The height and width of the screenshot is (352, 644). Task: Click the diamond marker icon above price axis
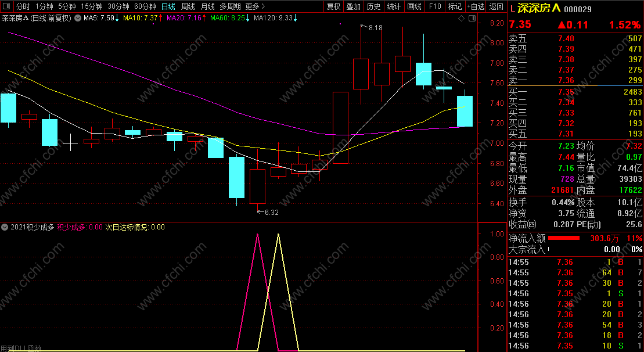tap(461, 19)
